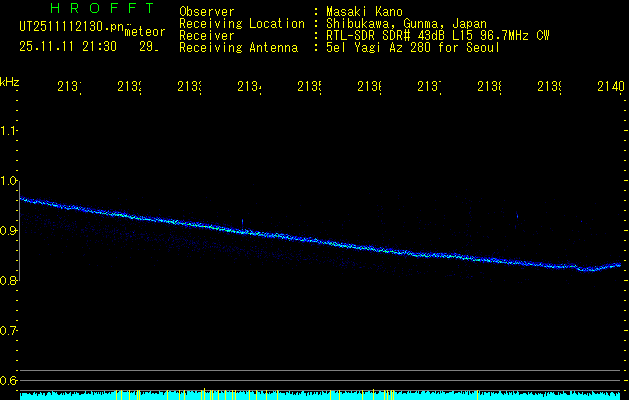Click the 2140 time axis label
This screenshot has height=400, width=629.
click(611, 86)
